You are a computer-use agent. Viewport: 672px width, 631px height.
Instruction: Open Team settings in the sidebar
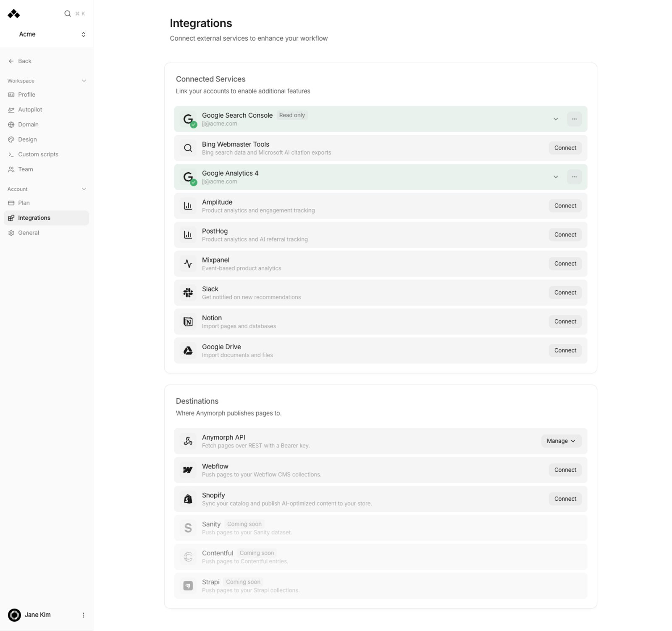[46, 169]
